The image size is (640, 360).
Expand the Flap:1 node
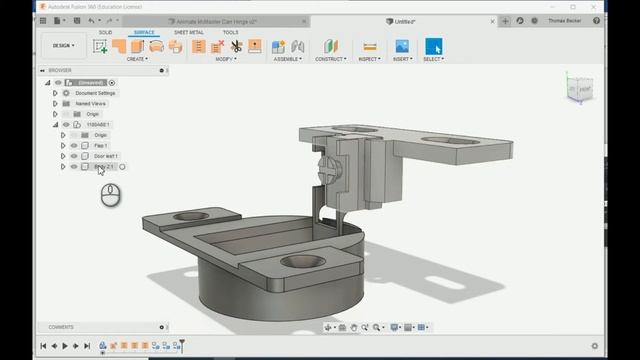[x=63, y=146]
